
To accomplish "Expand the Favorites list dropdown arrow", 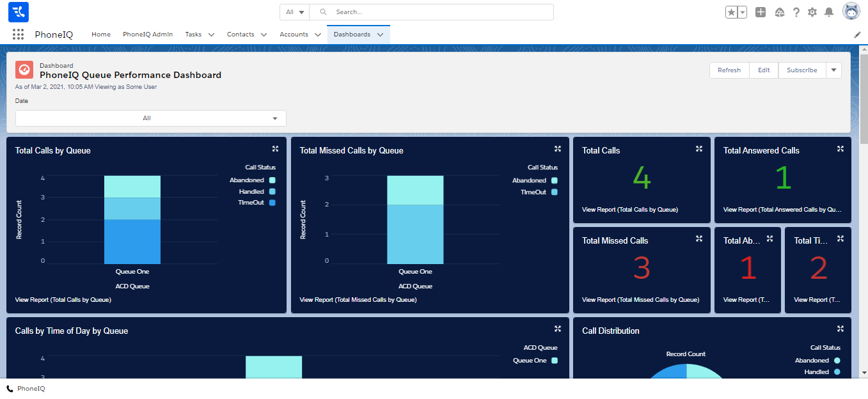I will point(743,12).
